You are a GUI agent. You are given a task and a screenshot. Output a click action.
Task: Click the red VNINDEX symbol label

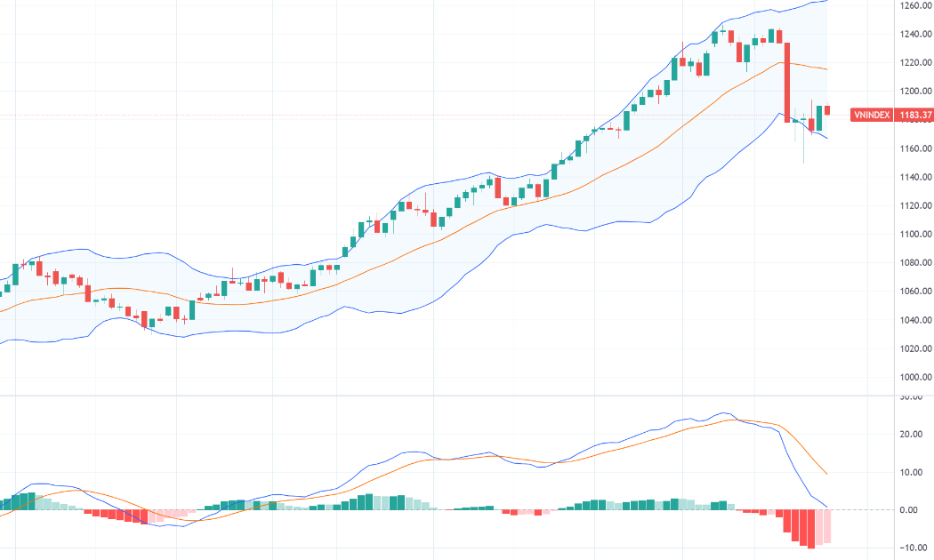tap(872, 115)
